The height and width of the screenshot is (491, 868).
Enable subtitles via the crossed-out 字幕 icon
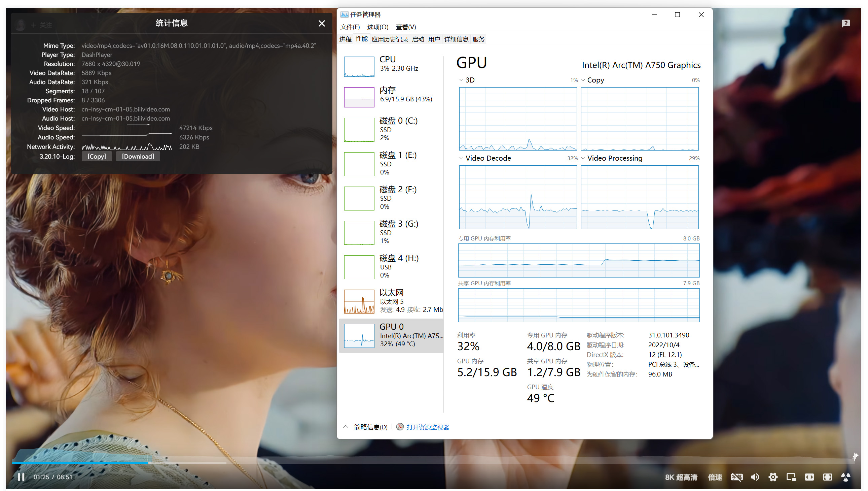(736, 477)
